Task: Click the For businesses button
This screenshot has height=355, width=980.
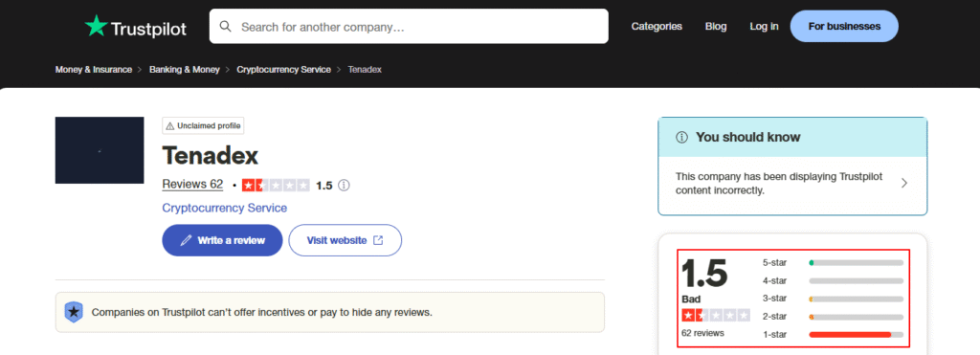Action: [844, 26]
